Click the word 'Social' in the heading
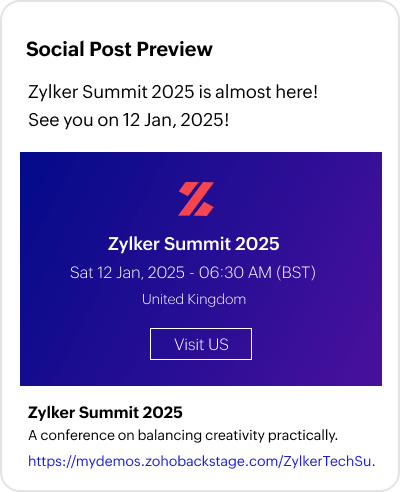400x492 pixels. tap(55, 49)
